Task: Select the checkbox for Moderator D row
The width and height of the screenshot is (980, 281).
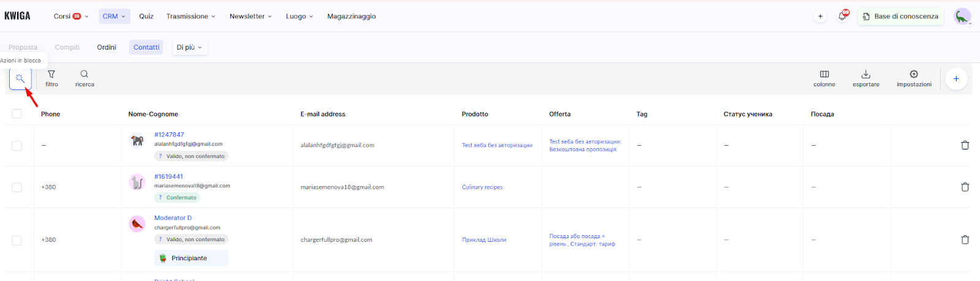Action: [17, 240]
